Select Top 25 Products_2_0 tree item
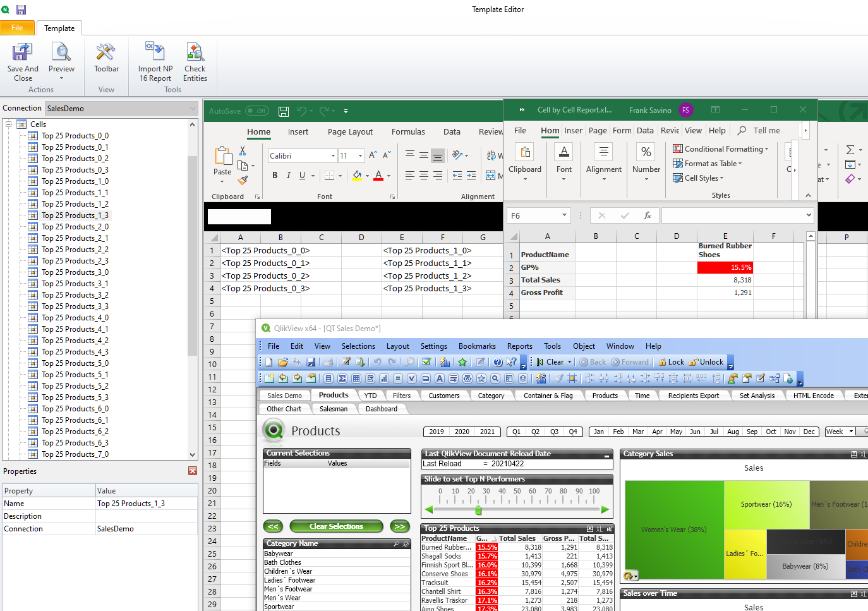Viewport: 868px width, 611px height. point(75,227)
